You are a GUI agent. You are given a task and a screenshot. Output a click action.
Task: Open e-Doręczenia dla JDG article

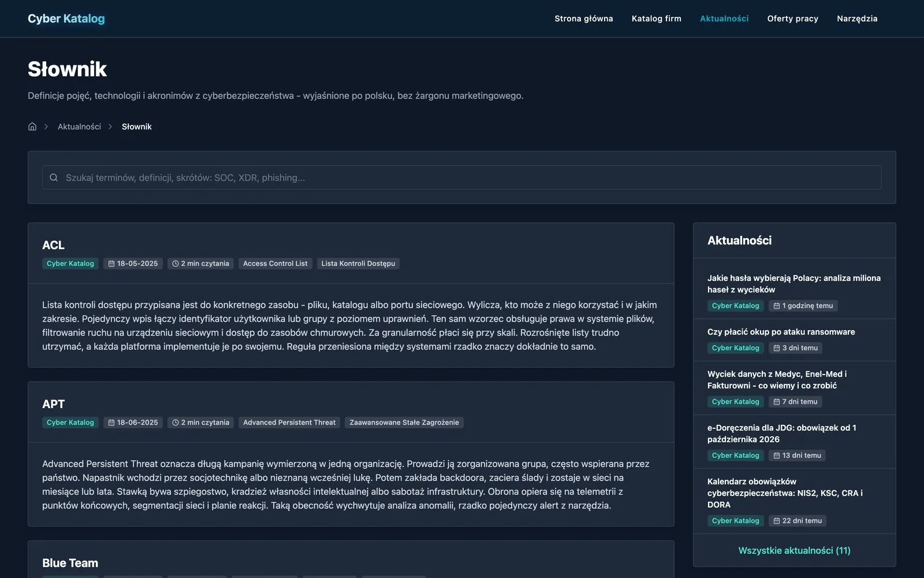click(782, 433)
